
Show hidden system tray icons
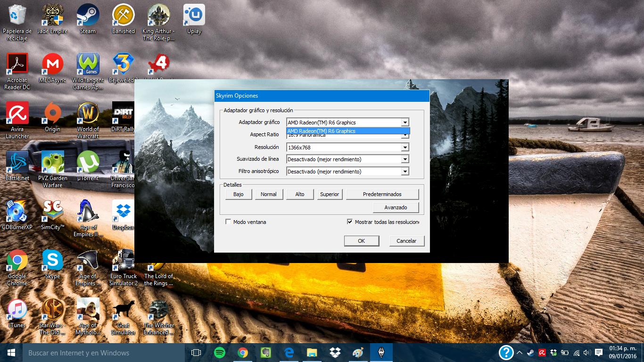[520, 353]
